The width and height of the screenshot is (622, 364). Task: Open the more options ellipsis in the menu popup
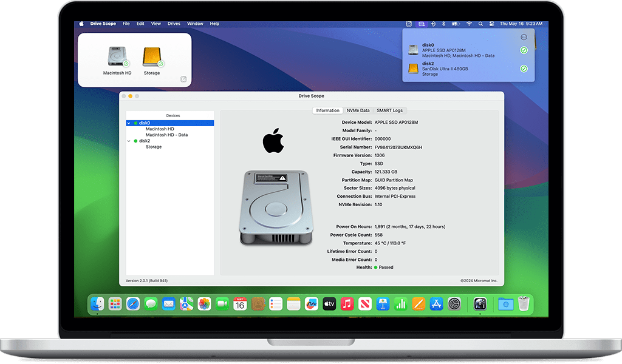coord(524,37)
